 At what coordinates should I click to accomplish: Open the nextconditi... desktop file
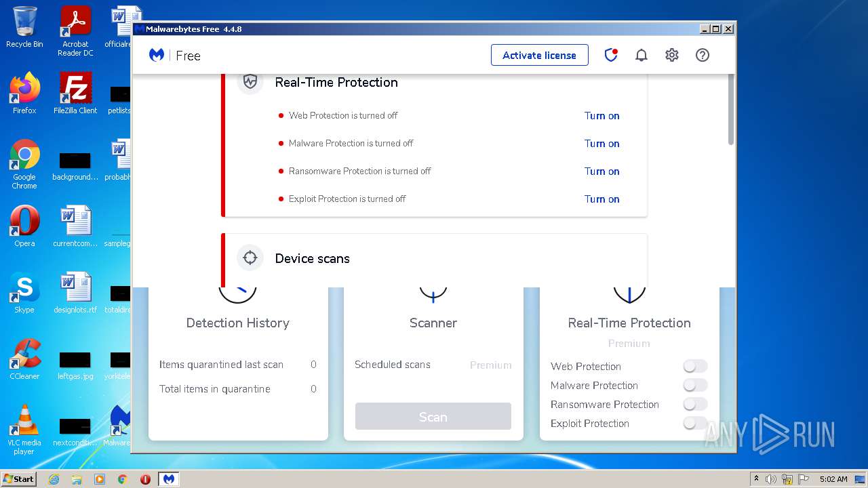75,431
